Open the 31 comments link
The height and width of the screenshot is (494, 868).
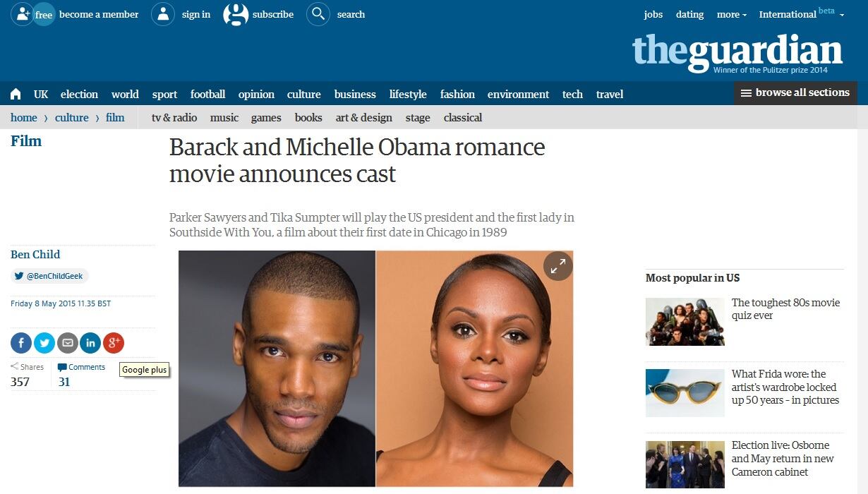coord(64,382)
